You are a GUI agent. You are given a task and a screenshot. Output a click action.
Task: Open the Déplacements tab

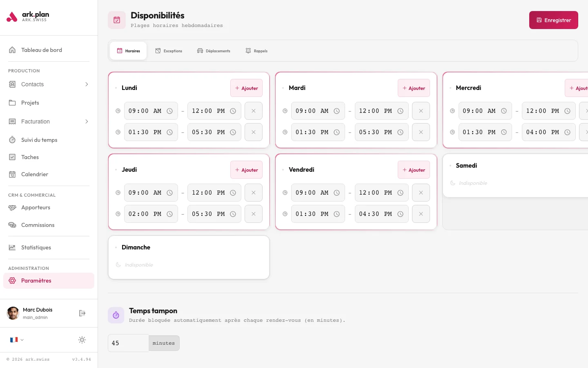click(x=214, y=51)
